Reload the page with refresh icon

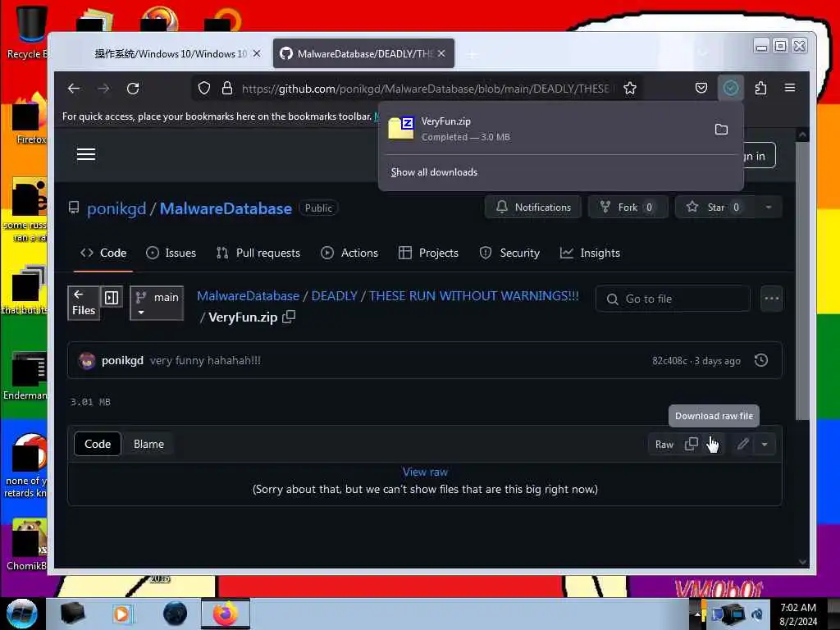(x=133, y=89)
